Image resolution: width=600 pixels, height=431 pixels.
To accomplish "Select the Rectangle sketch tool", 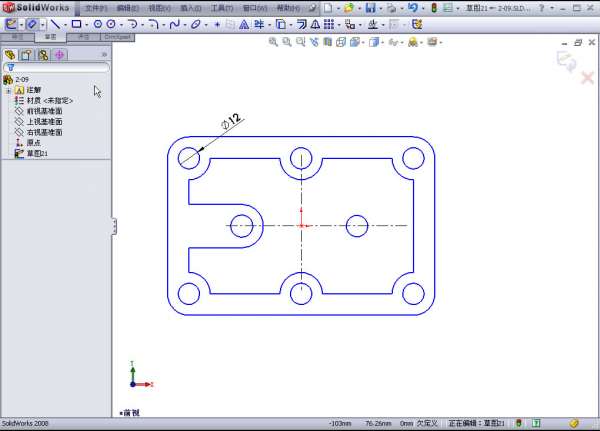I will coord(76,23).
